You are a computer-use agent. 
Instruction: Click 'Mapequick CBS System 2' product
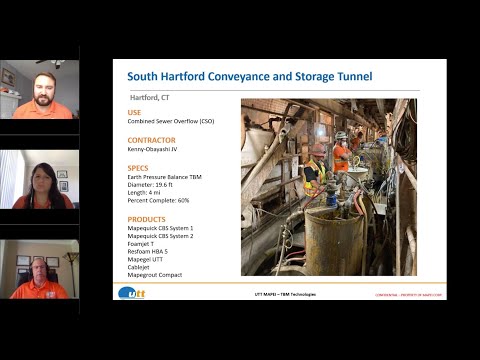pos(160,236)
